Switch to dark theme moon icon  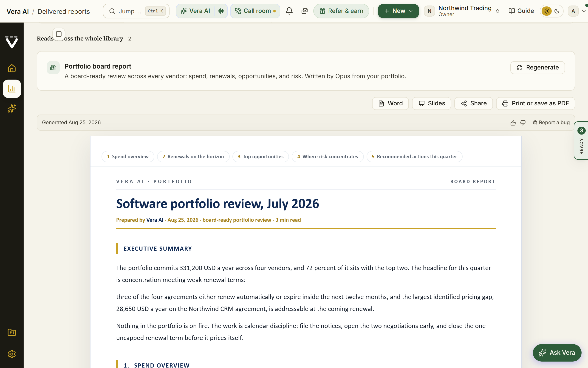557,11
